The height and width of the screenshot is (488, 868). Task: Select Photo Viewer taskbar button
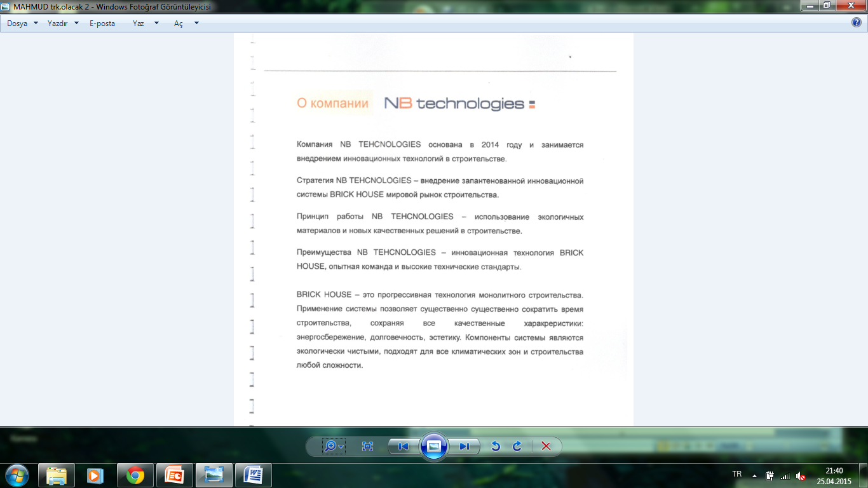[x=214, y=475]
